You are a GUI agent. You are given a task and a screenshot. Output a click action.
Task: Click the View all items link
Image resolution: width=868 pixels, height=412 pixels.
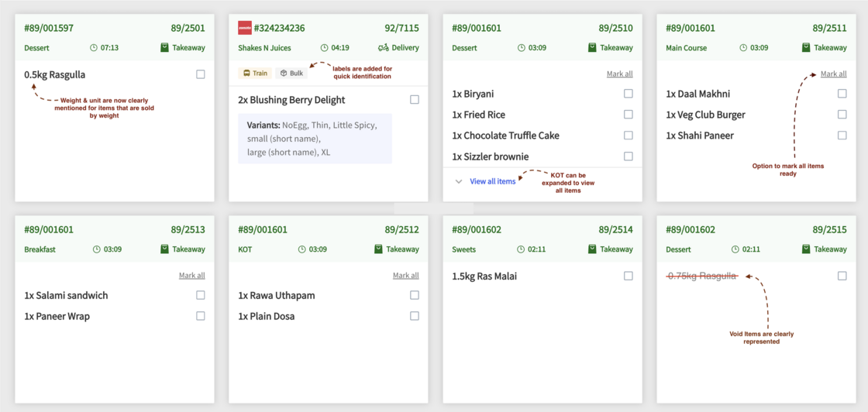point(492,181)
